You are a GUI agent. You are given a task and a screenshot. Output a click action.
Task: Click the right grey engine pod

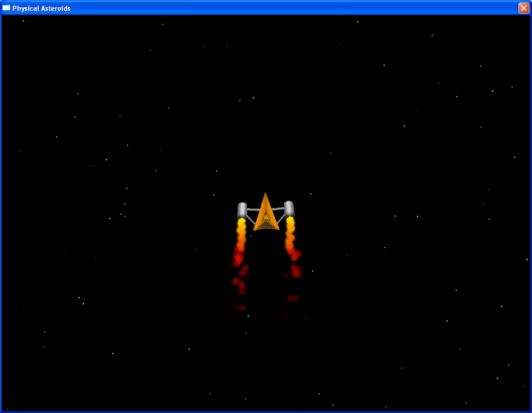[x=289, y=209]
